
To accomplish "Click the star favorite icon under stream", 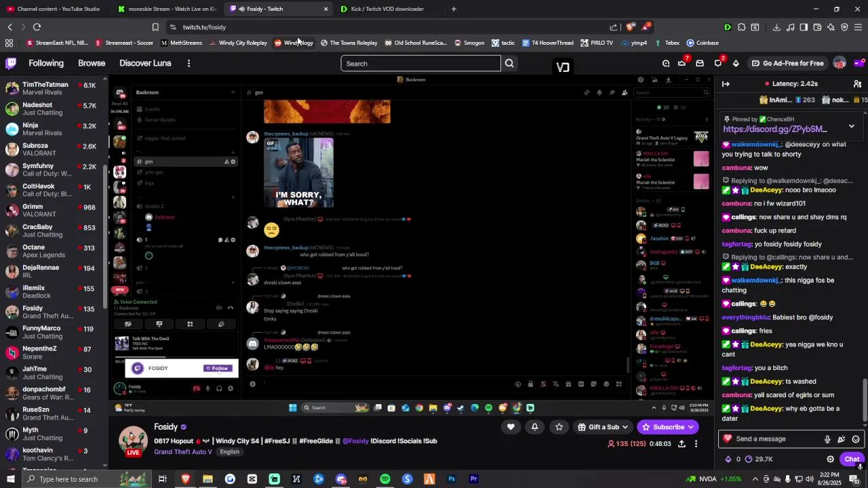I will [559, 427].
